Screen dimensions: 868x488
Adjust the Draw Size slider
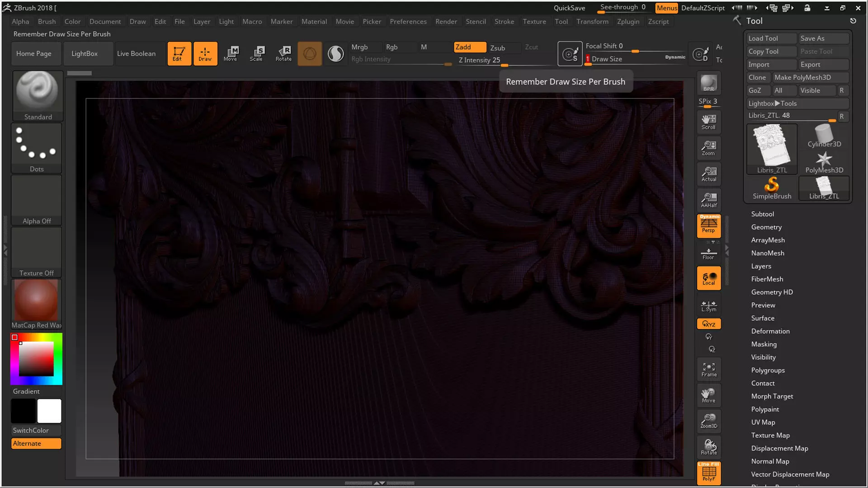635,60
